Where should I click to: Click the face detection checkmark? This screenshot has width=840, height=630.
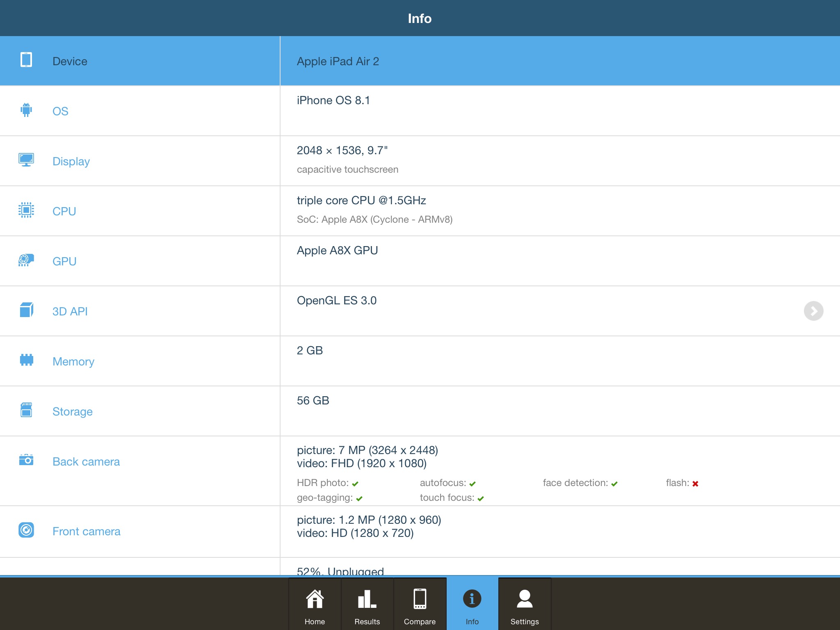tap(614, 484)
